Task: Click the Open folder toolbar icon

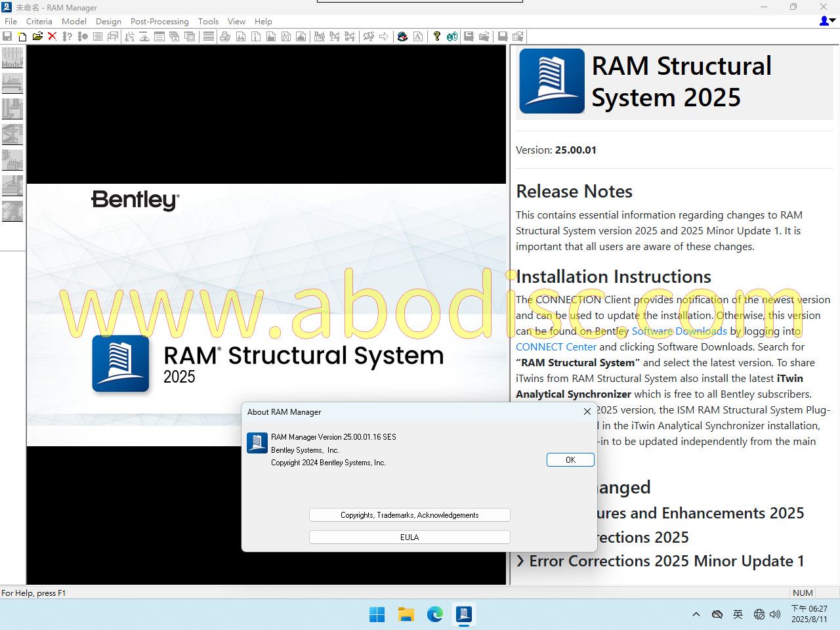Action: tap(37, 37)
